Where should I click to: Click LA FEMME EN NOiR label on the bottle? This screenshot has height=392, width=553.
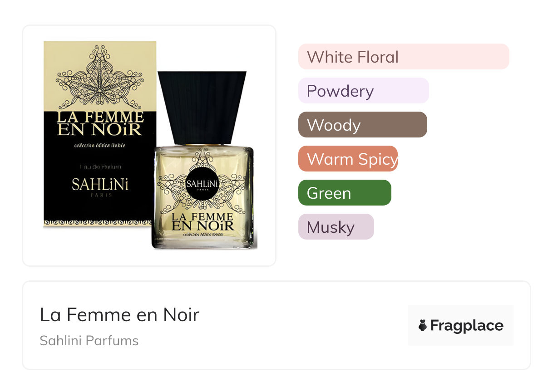[x=202, y=220]
